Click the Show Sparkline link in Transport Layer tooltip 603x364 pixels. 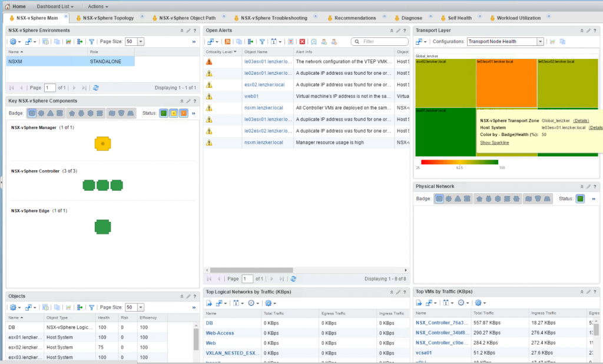494,142
